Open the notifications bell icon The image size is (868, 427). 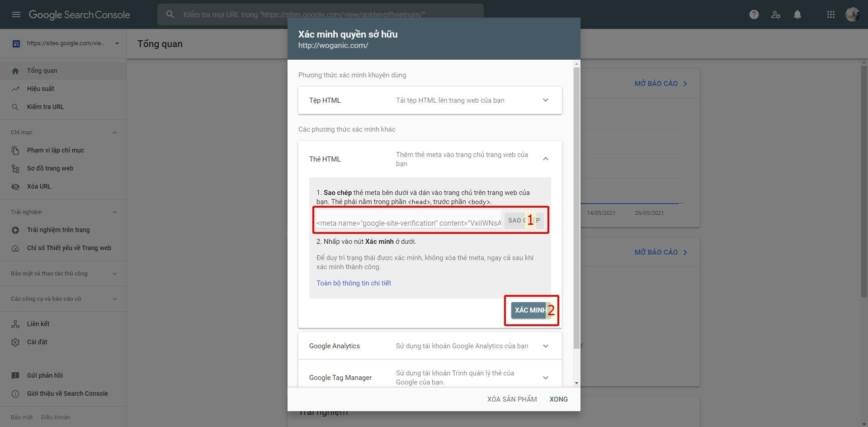[x=797, y=14]
